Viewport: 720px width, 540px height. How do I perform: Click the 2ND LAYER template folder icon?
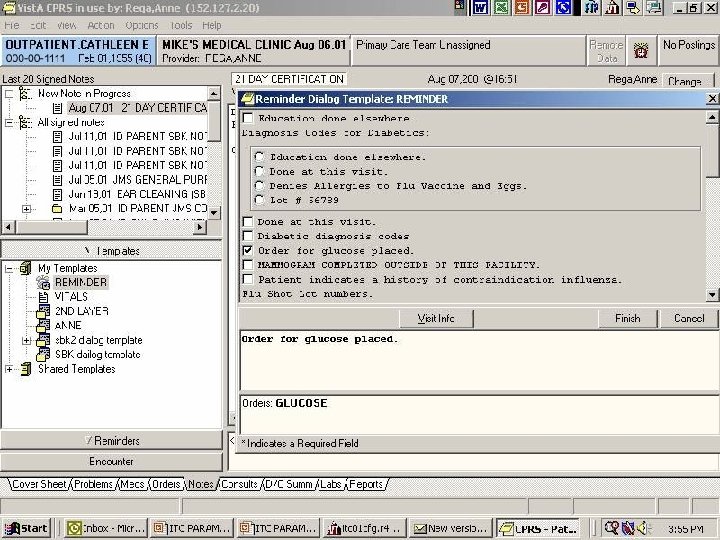(43, 311)
